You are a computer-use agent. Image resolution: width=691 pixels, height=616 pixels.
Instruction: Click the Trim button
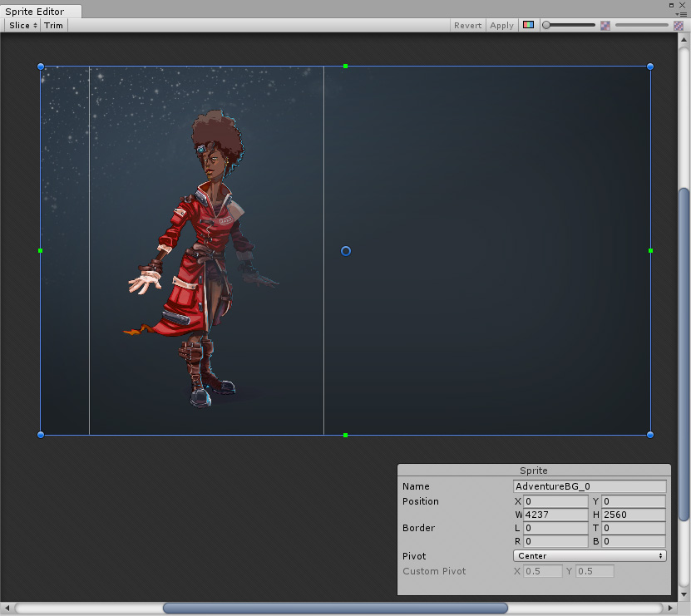[53, 25]
